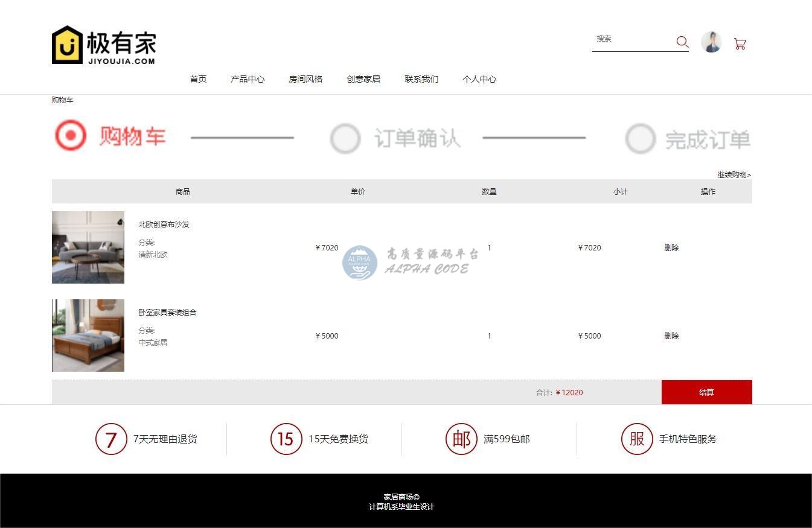Screen dimensions: 812x528
Task: Go to 首页 in navigation menu
Action: pos(198,79)
